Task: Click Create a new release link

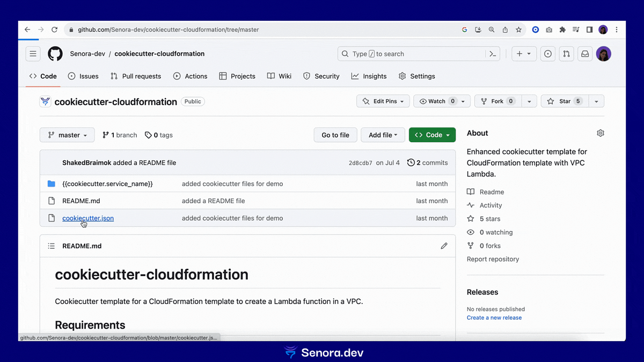Action: pos(494,317)
